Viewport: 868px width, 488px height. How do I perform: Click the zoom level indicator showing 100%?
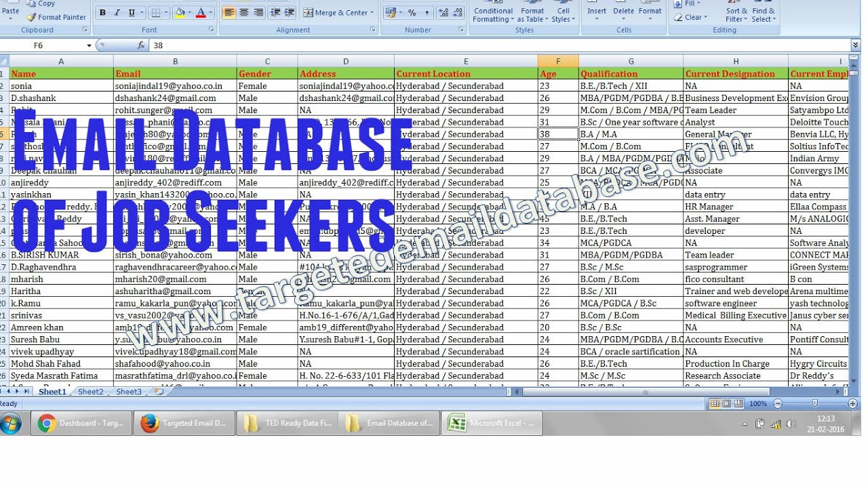[758, 403]
